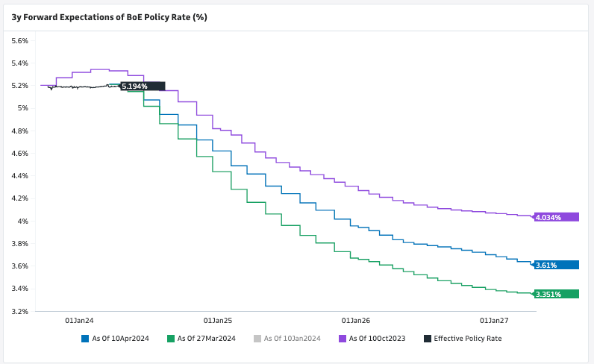
Task: Select the 01Jan26 x-axis date label
Action: [357, 320]
